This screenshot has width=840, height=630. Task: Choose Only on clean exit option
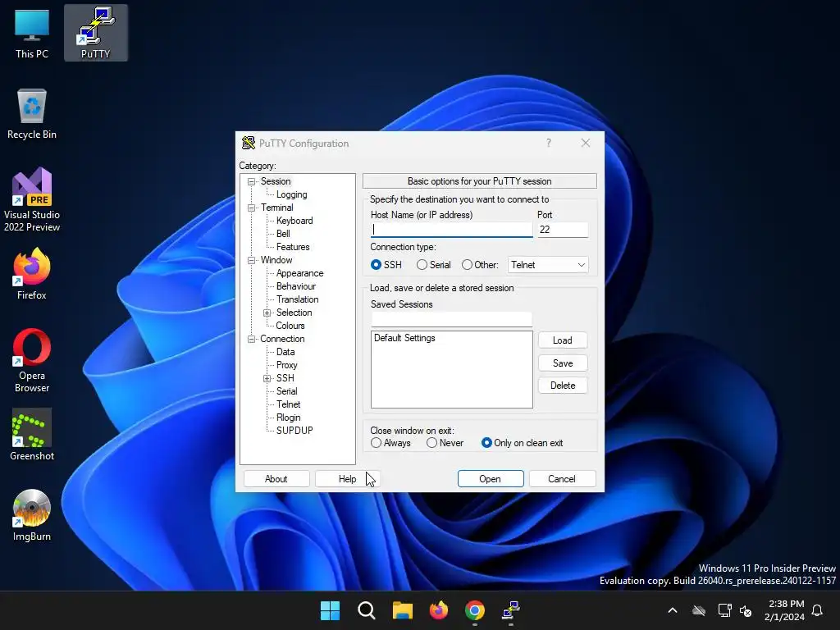click(523, 443)
